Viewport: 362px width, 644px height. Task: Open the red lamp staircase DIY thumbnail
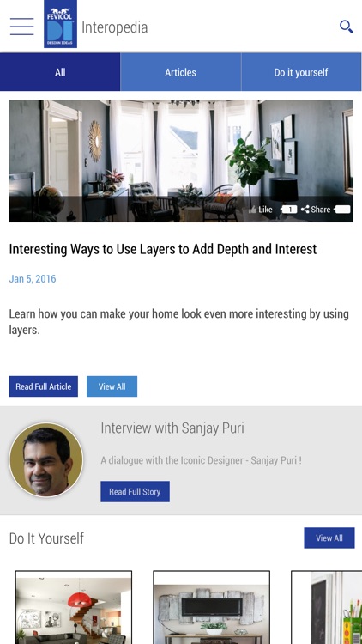(74, 607)
